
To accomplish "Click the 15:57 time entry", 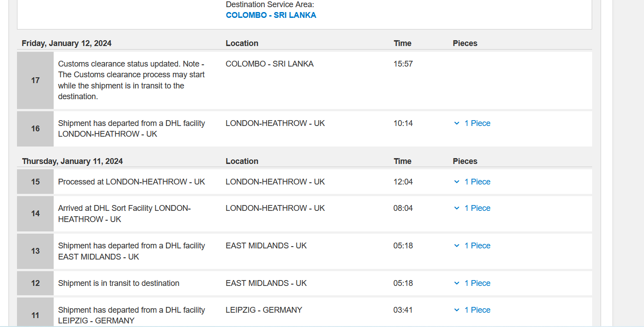I will (403, 64).
